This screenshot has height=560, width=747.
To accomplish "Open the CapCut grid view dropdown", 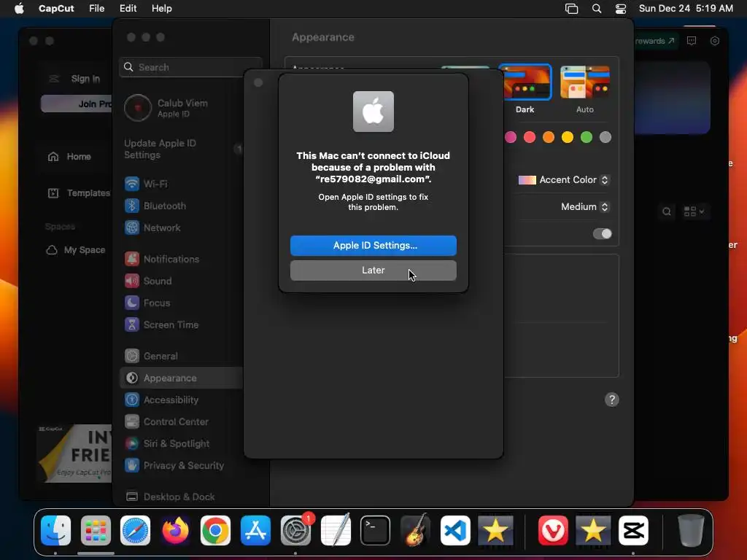I will [694, 211].
